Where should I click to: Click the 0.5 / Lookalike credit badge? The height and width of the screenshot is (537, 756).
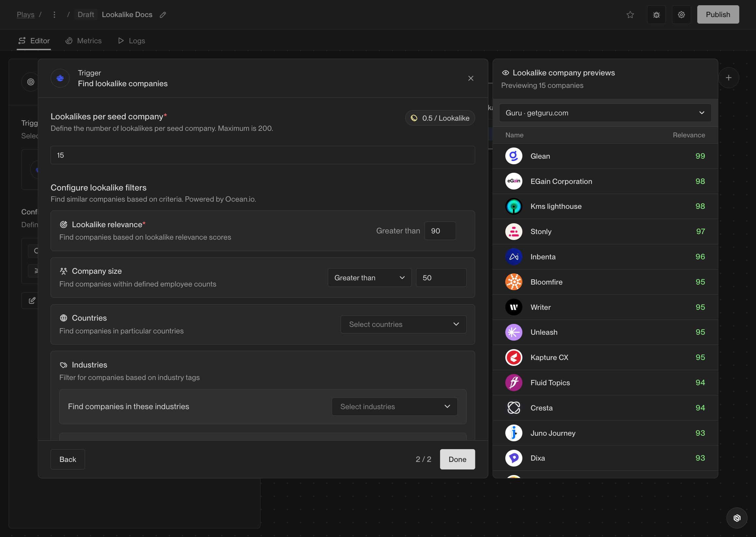(x=440, y=118)
